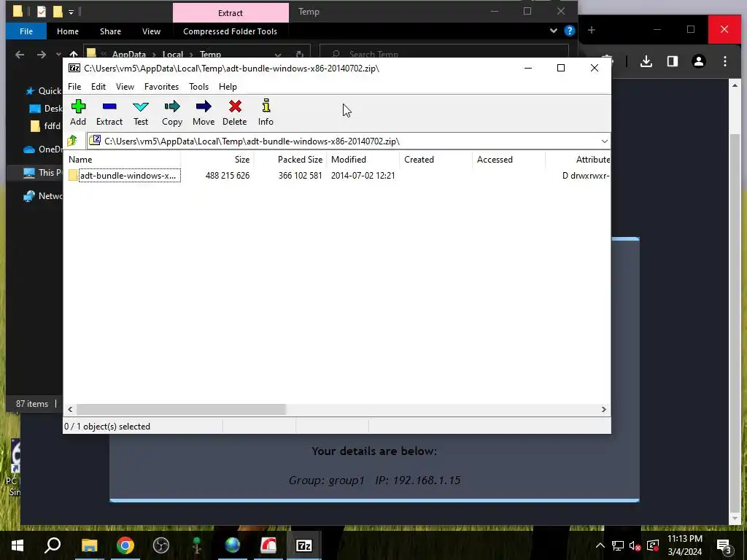Screen dimensions: 747x560
Task: Click the left arrow of horizontal scrollbar
Action: [x=71, y=409]
